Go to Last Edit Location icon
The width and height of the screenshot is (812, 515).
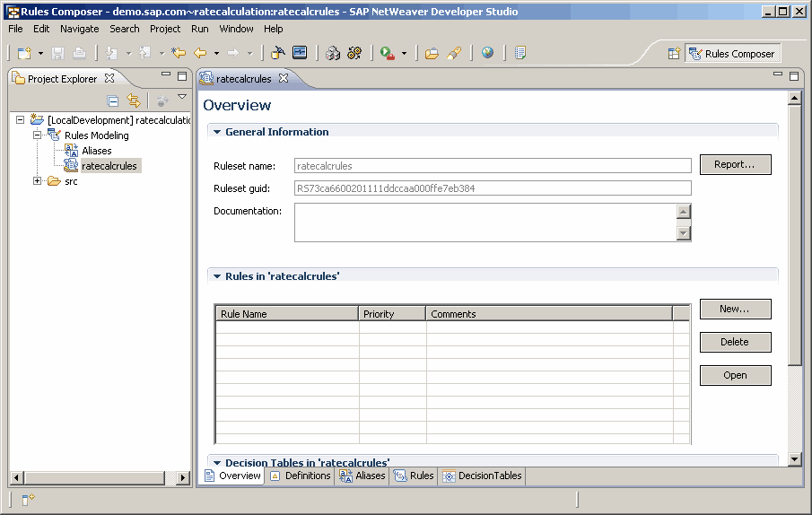[x=179, y=53]
